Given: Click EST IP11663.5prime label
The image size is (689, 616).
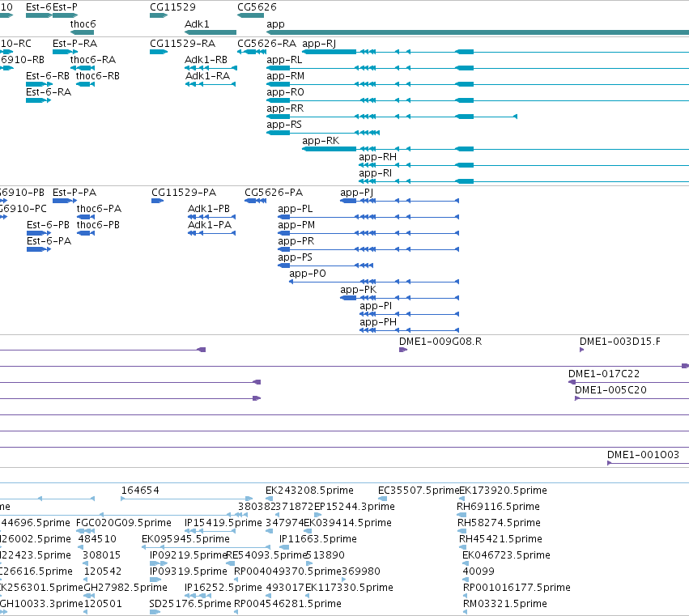Looking at the screenshot, I should pyautogui.click(x=318, y=539).
